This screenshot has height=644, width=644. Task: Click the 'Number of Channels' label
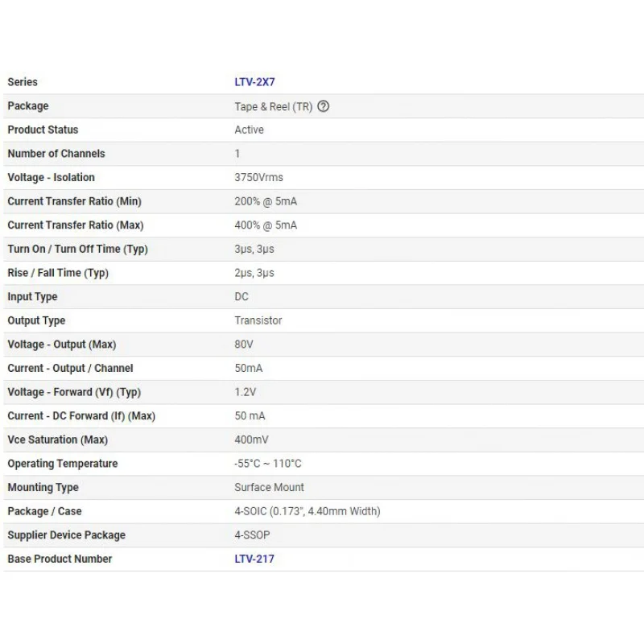click(x=56, y=154)
